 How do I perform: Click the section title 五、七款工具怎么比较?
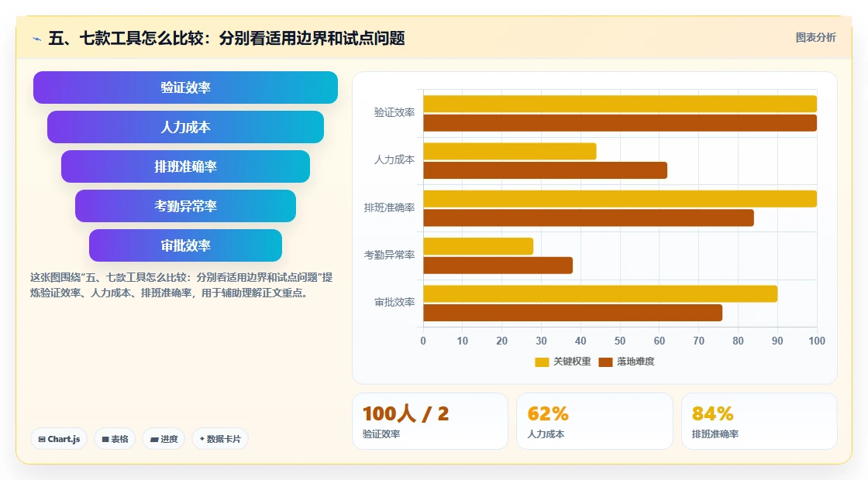click(x=227, y=38)
